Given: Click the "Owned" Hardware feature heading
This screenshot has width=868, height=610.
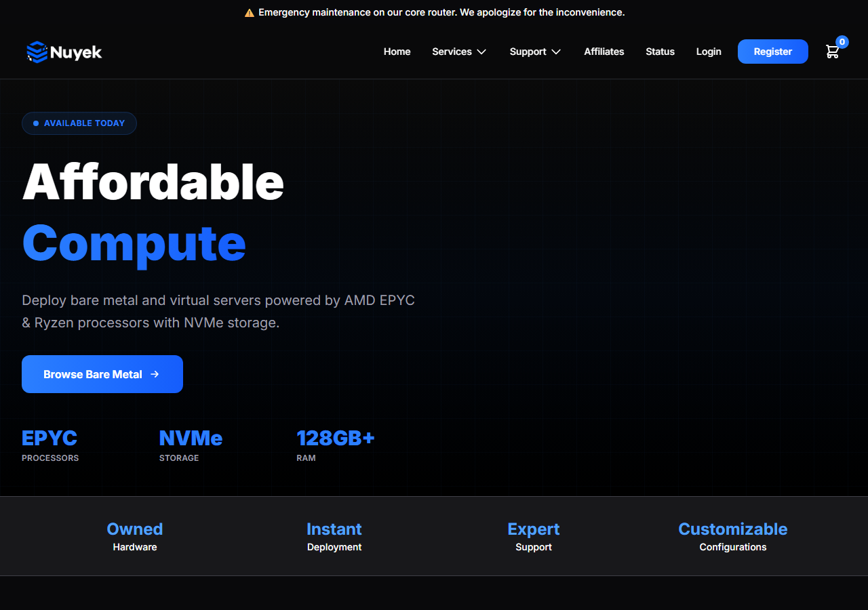Looking at the screenshot, I should point(135,529).
